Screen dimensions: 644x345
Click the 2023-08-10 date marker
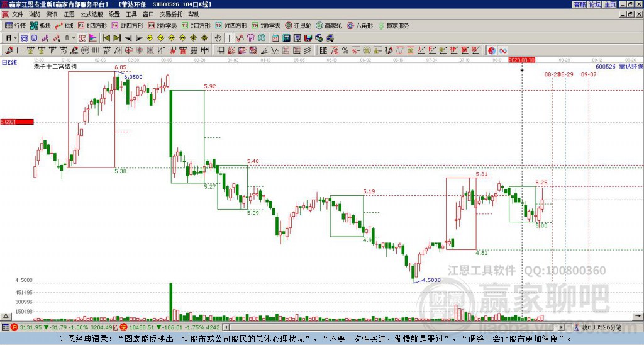click(x=522, y=60)
